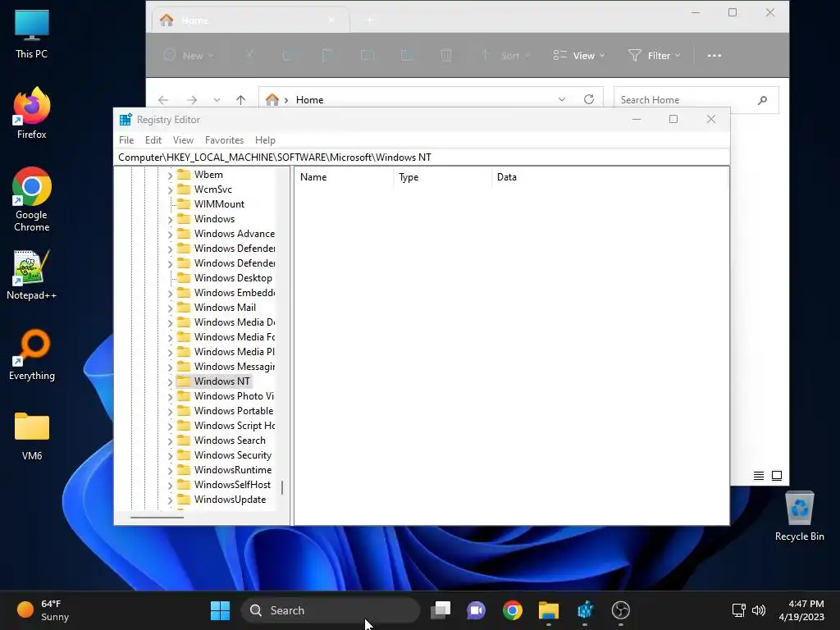Click the Sort button in File Explorer
The width and height of the screenshot is (840, 630).
[505, 55]
